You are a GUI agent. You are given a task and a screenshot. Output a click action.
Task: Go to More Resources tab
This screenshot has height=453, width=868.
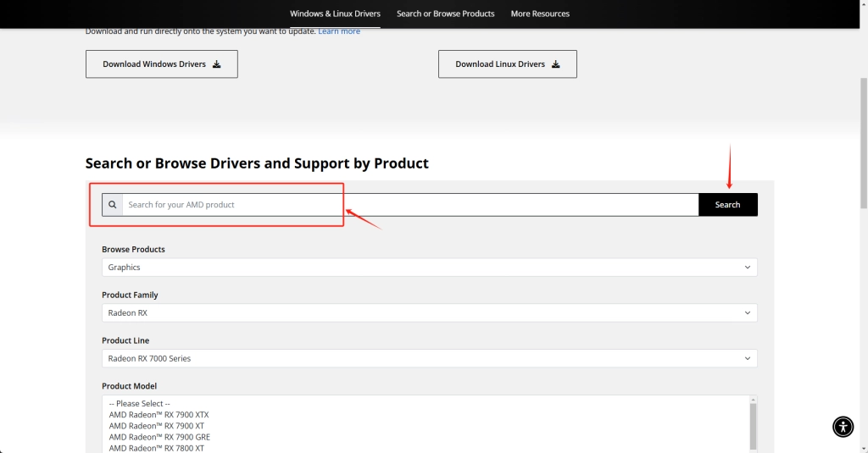pos(540,14)
